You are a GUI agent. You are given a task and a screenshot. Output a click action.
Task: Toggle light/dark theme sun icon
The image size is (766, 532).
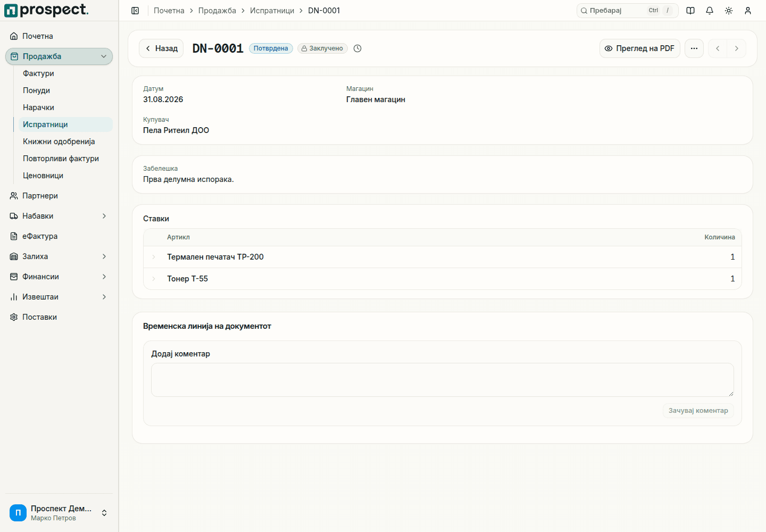coord(729,11)
